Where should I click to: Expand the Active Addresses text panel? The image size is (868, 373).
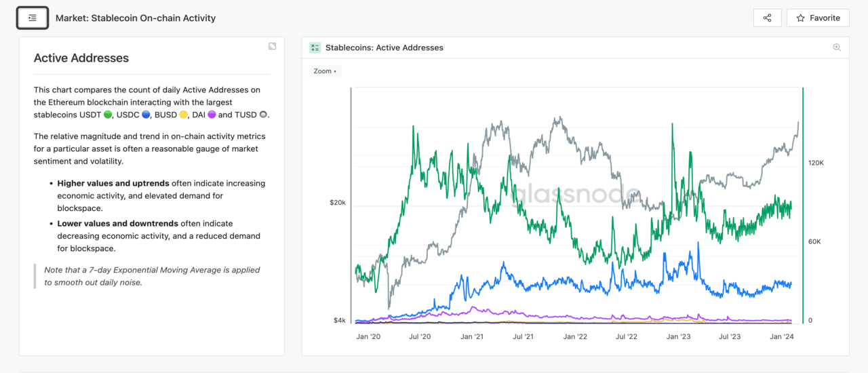coord(272,46)
